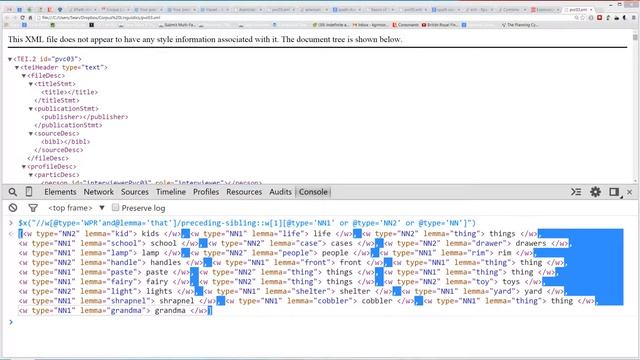640x360 pixels.
Task: Collapse the TEI.2 root node
Action: [x=10, y=59]
